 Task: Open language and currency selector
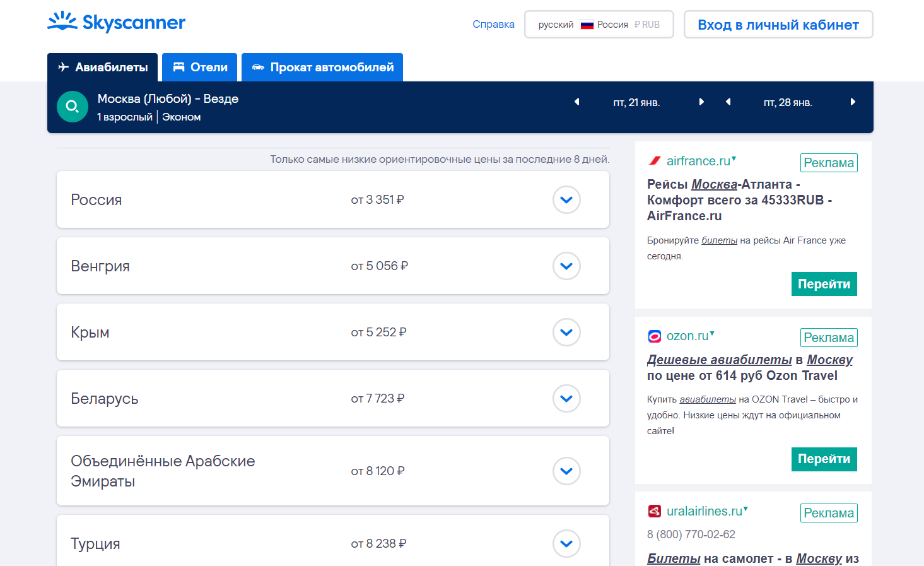(x=599, y=25)
